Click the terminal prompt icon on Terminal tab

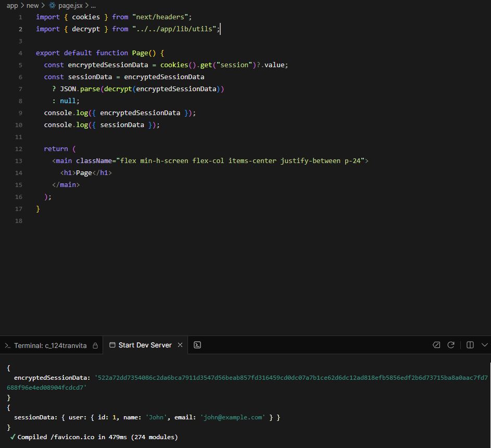pos(7,345)
